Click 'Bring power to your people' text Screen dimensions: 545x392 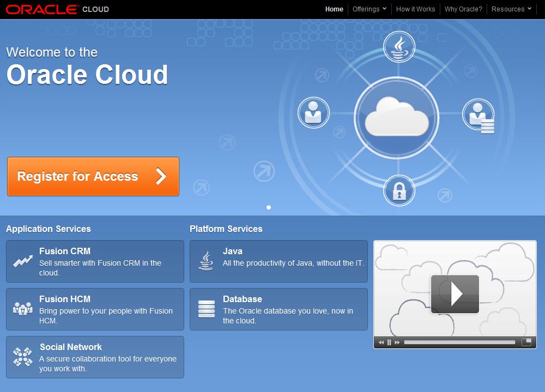[x=106, y=316]
